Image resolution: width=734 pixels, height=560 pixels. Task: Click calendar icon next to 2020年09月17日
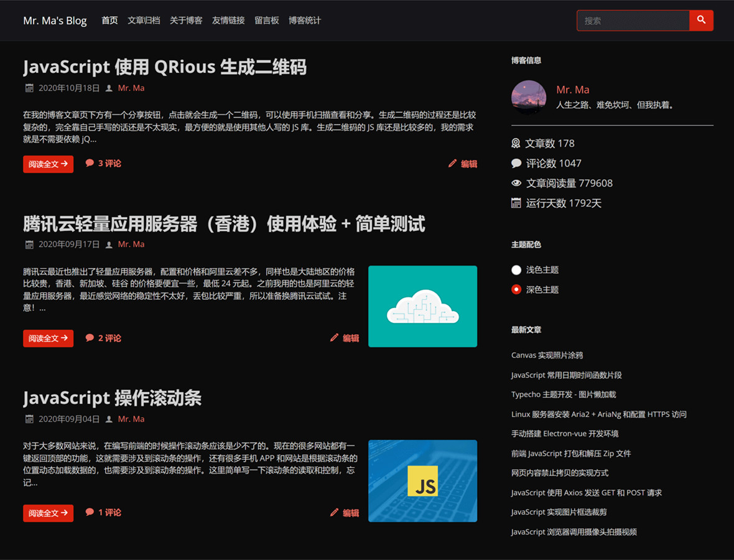(x=29, y=245)
